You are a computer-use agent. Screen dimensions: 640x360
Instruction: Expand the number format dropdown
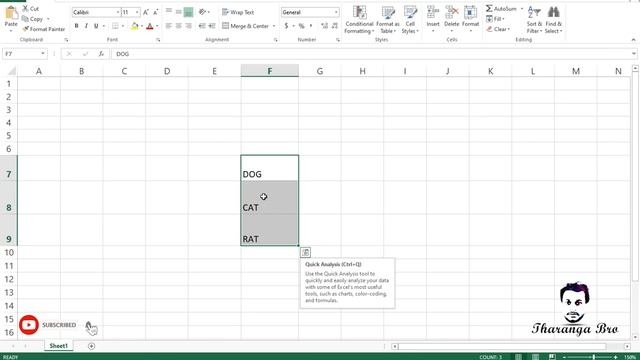point(336,13)
